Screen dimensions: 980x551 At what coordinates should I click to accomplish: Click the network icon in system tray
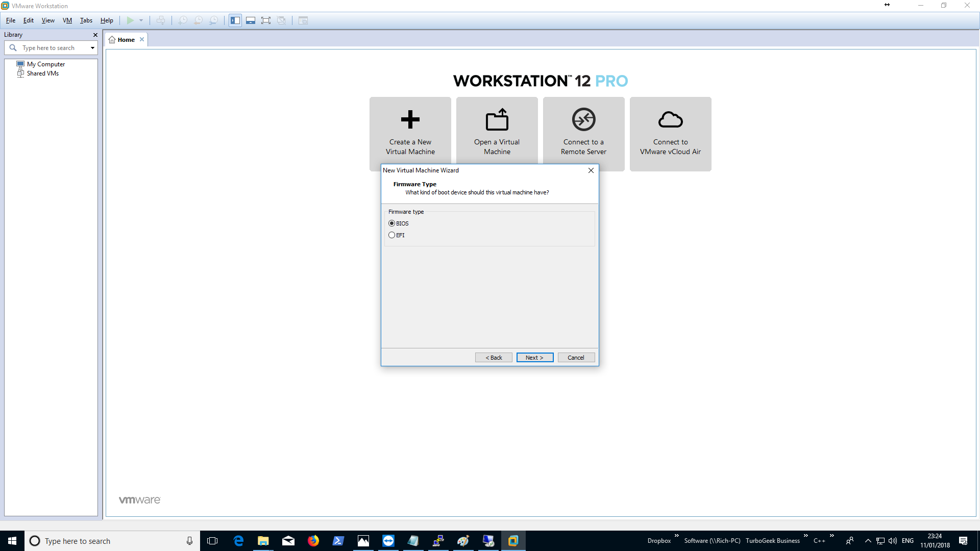pyautogui.click(x=880, y=541)
